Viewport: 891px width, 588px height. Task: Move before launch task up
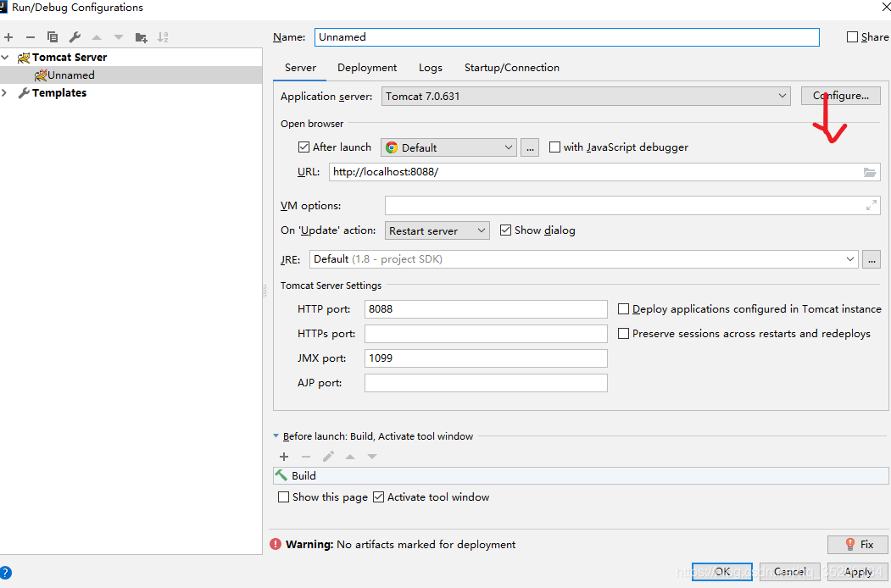click(350, 457)
